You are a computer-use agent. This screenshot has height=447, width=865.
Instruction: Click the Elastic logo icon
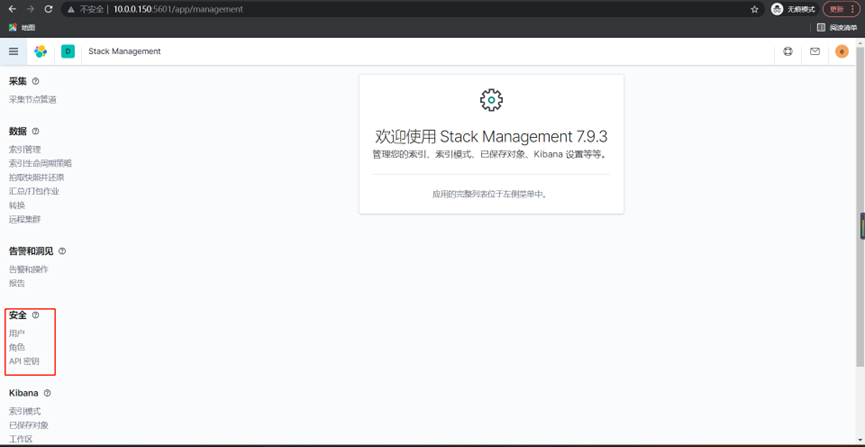pyautogui.click(x=41, y=51)
